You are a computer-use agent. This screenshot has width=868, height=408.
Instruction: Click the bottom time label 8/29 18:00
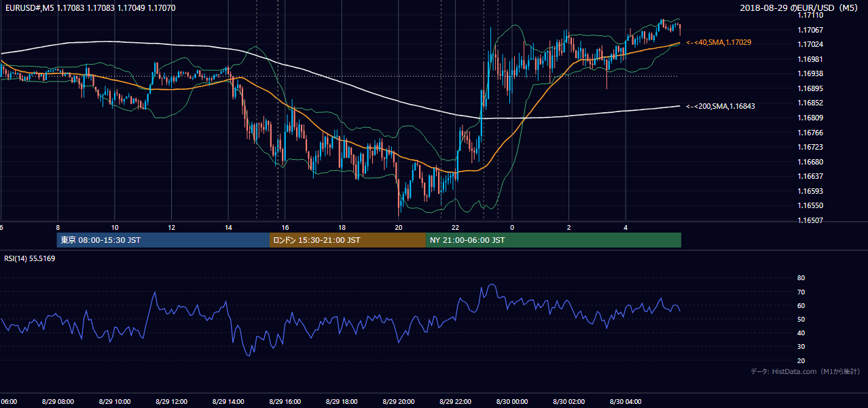[x=342, y=402]
